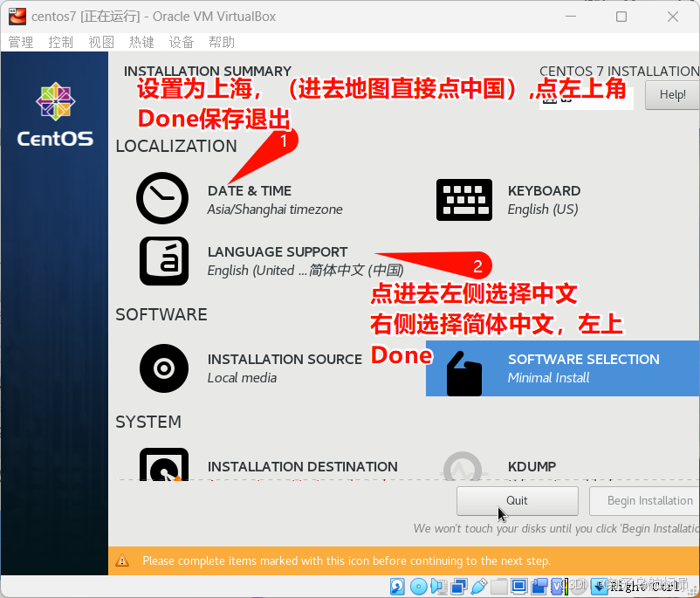700x598 pixels.
Task: Click the USB devices status icon
Action: click(478, 586)
